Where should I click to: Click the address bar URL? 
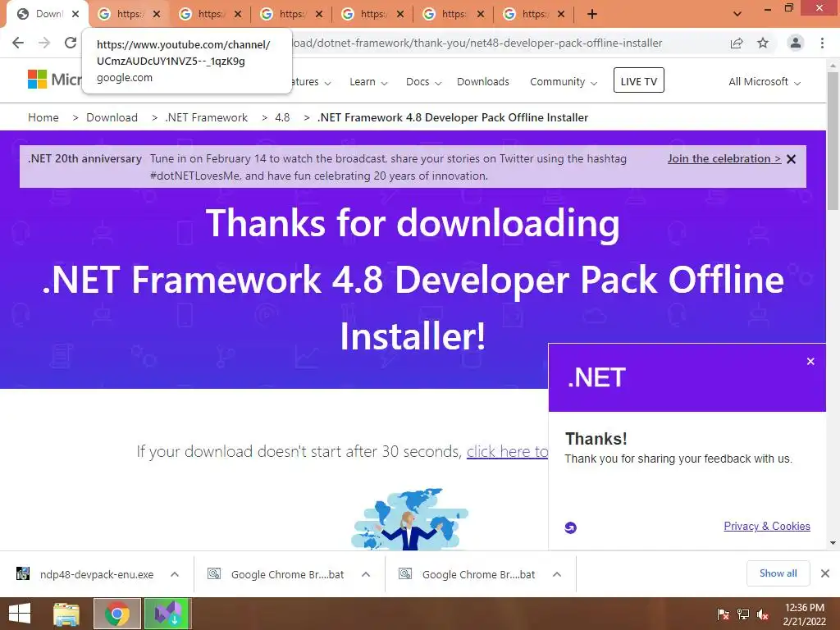click(x=477, y=43)
